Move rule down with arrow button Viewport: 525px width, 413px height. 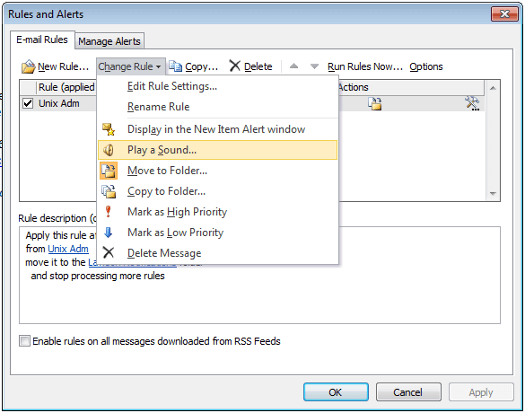click(x=314, y=66)
